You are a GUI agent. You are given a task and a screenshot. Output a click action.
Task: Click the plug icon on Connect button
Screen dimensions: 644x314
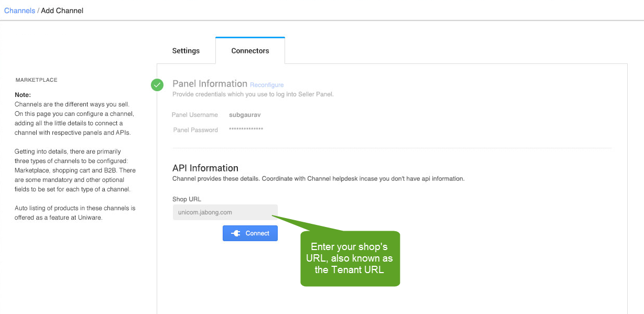[x=236, y=233]
